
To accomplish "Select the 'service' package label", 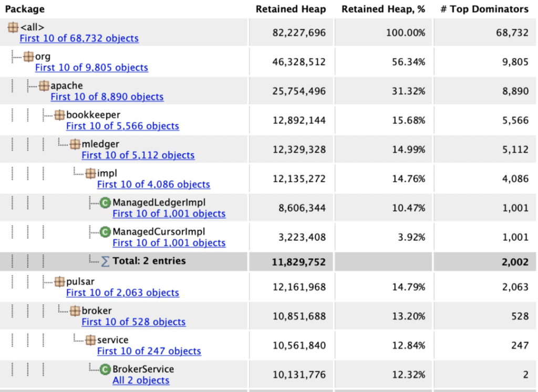I will [112, 340].
